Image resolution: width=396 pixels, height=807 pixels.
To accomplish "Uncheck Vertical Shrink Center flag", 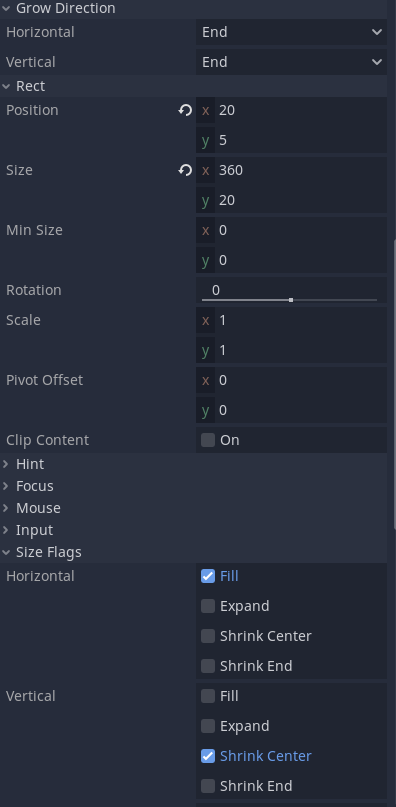I will tap(208, 756).
